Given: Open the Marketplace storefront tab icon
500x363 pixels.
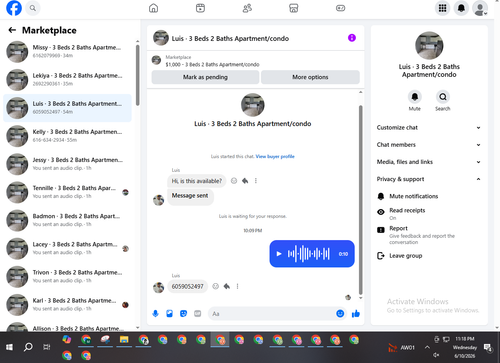Looking at the screenshot, I should pyautogui.click(x=294, y=8).
